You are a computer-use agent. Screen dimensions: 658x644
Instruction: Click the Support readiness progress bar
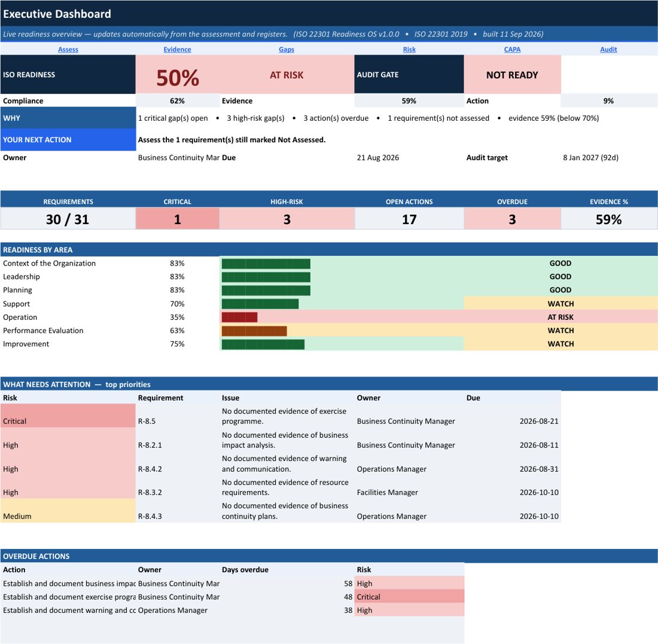point(260,304)
